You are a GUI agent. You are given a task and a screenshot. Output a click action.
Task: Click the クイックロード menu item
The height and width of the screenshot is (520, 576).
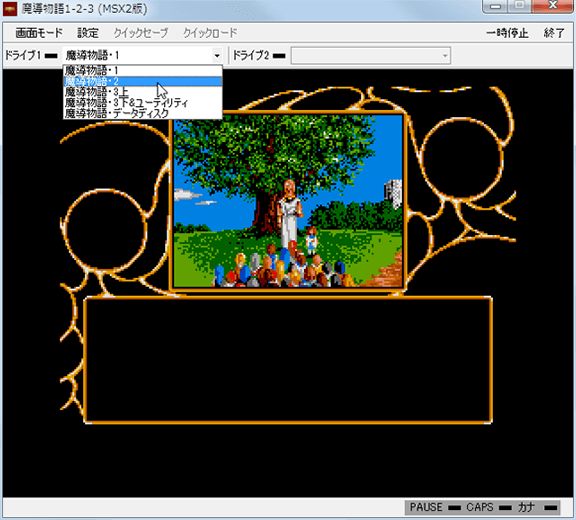pos(210,33)
